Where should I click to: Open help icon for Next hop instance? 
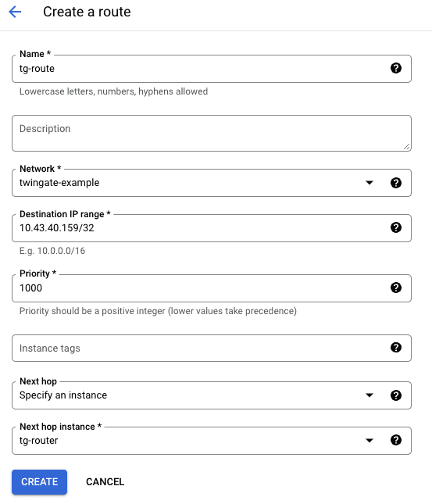coord(396,440)
